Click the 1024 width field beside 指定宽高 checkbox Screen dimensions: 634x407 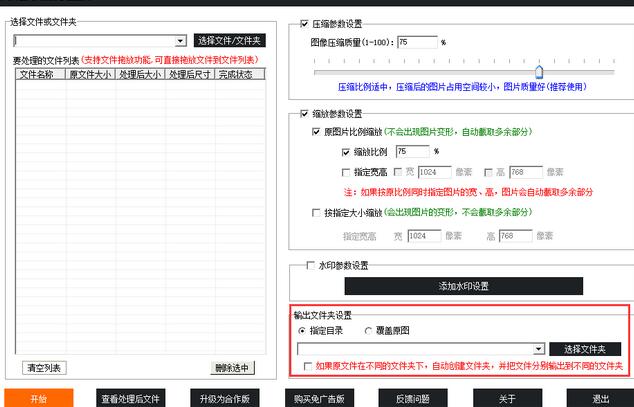[x=435, y=172]
